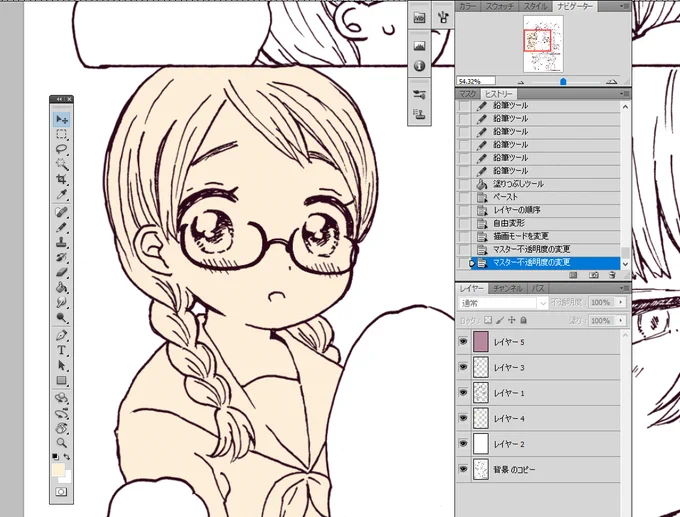The height and width of the screenshot is (517, 680).
Task: Open the History panel options menu
Action: (624, 94)
